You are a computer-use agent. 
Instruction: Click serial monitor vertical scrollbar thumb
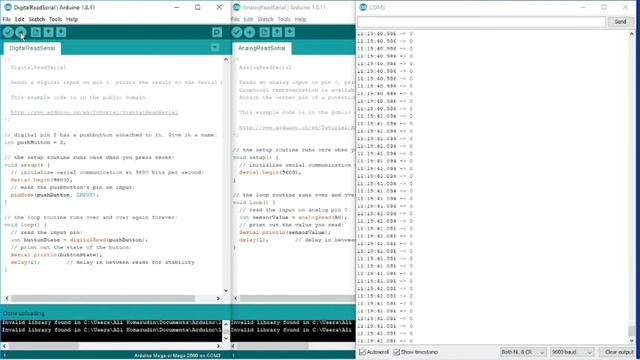coord(631,330)
